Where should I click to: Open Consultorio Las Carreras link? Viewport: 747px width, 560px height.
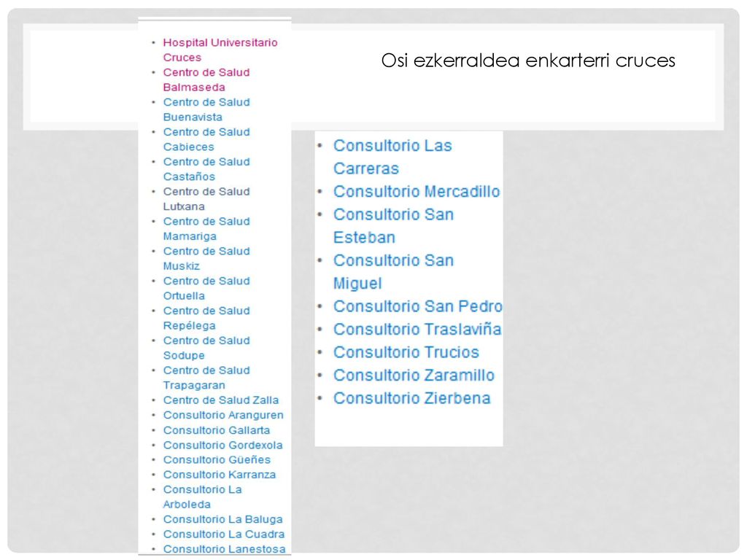click(x=392, y=157)
